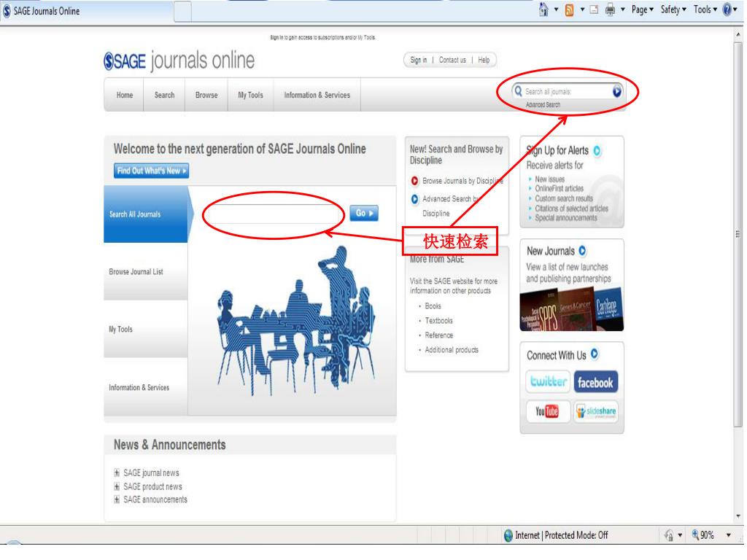Viewport: 747px width, 560px height.
Task: Open Search in the navigation bar
Action: tap(164, 96)
